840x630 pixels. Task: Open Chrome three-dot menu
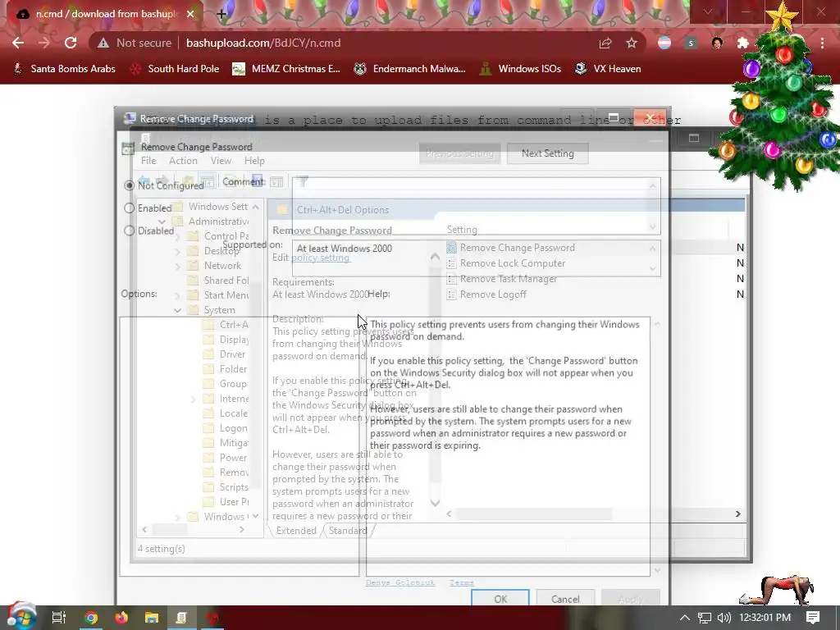(x=822, y=43)
